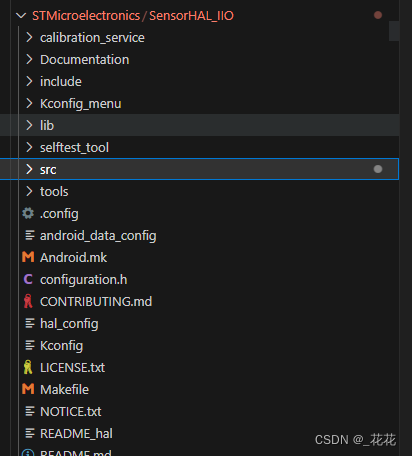Click the red ribbon icon of CONTRIBUTING.md

[28, 301]
